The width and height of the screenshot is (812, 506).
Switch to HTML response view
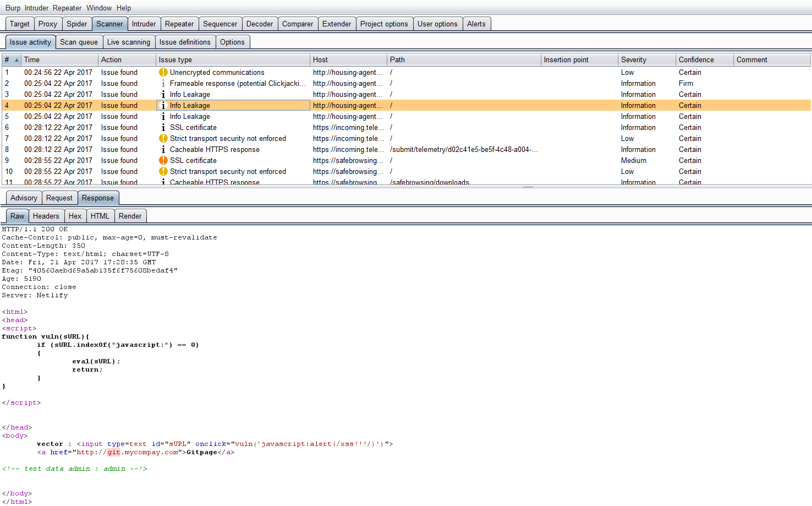point(100,216)
